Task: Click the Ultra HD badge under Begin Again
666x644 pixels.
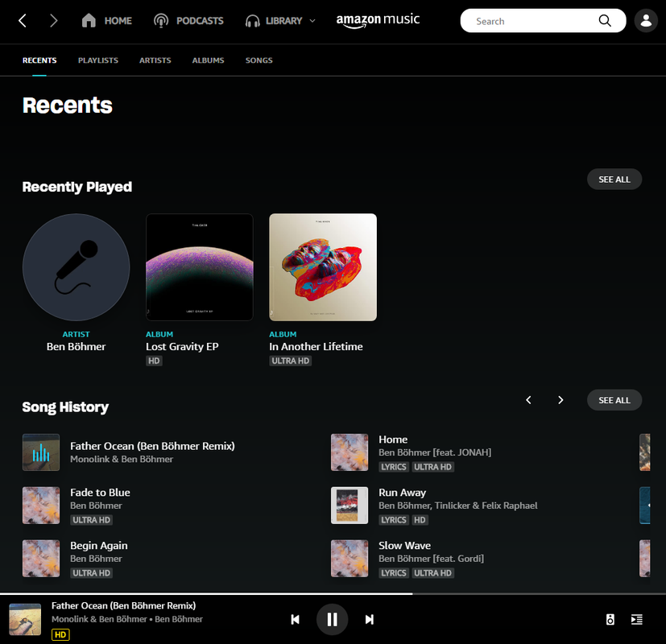Action: tap(91, 573)
